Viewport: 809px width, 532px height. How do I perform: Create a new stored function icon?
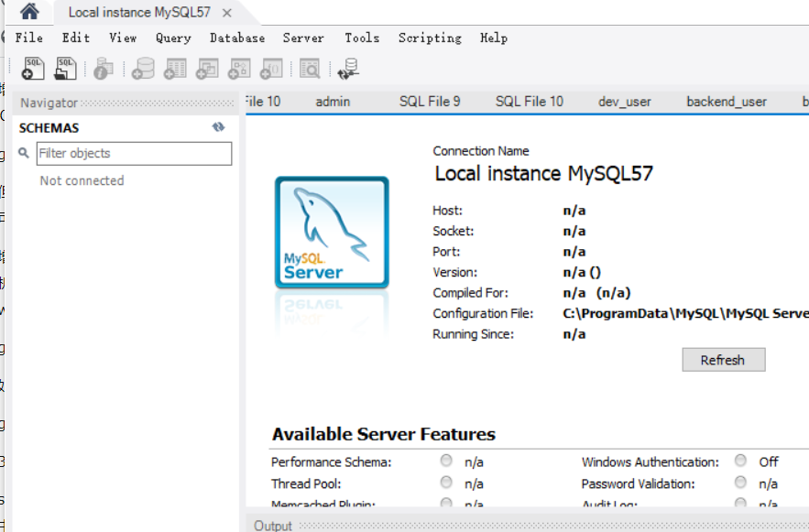pos(270,68)
